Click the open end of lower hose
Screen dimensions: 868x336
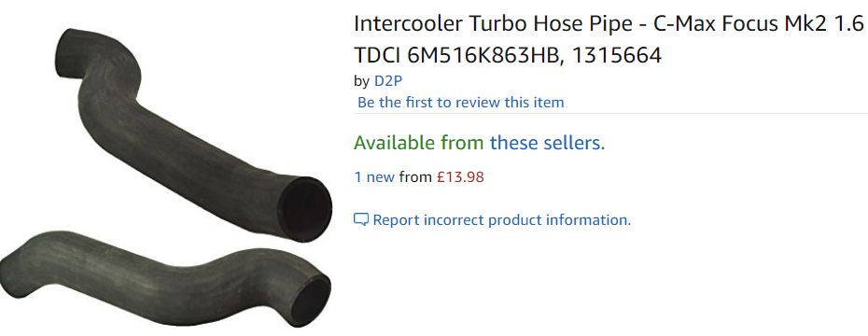[x=312, y=299]
